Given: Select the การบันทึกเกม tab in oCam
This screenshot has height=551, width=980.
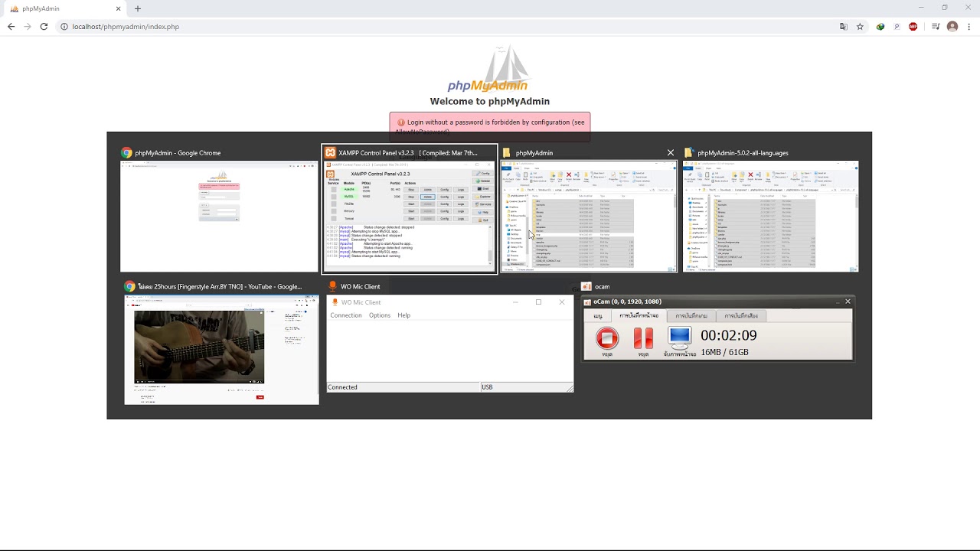Looking at the screenshot, I should pyautogui.click(x=691, y=315).
